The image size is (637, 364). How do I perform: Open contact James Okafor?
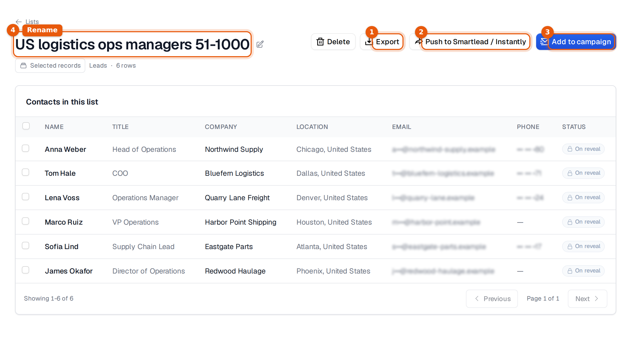(x=69, y=271)
